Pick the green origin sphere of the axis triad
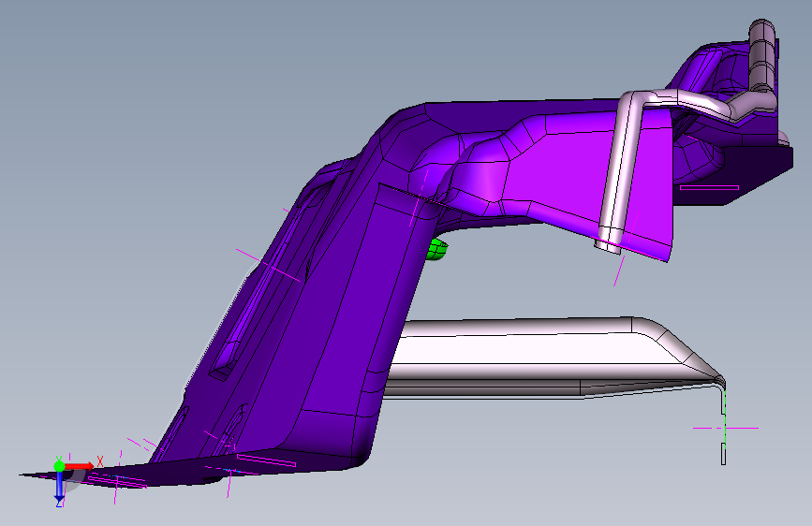 tap(59, 466)
